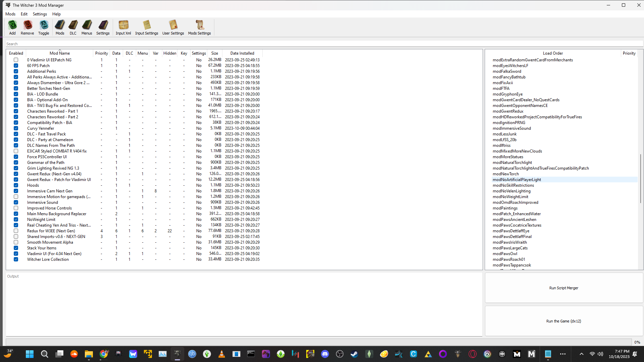Open clock and date 10/18/2023 panel

619,354
